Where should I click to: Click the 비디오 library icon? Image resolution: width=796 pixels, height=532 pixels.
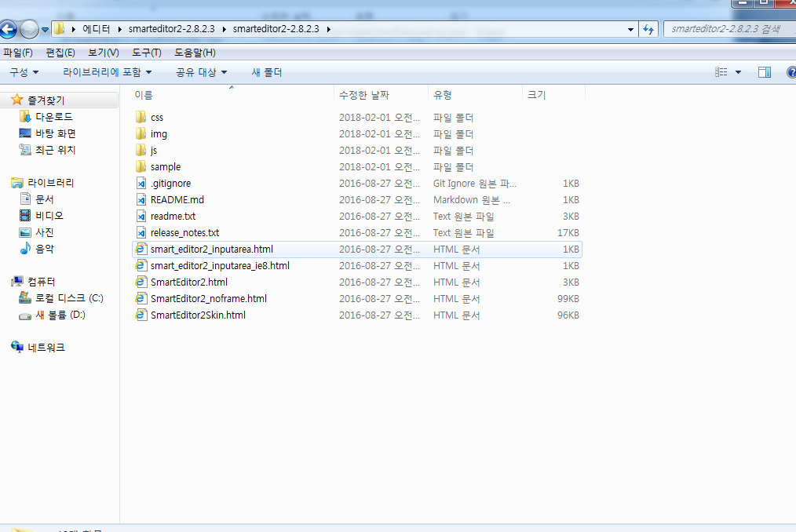click(25, 215)
